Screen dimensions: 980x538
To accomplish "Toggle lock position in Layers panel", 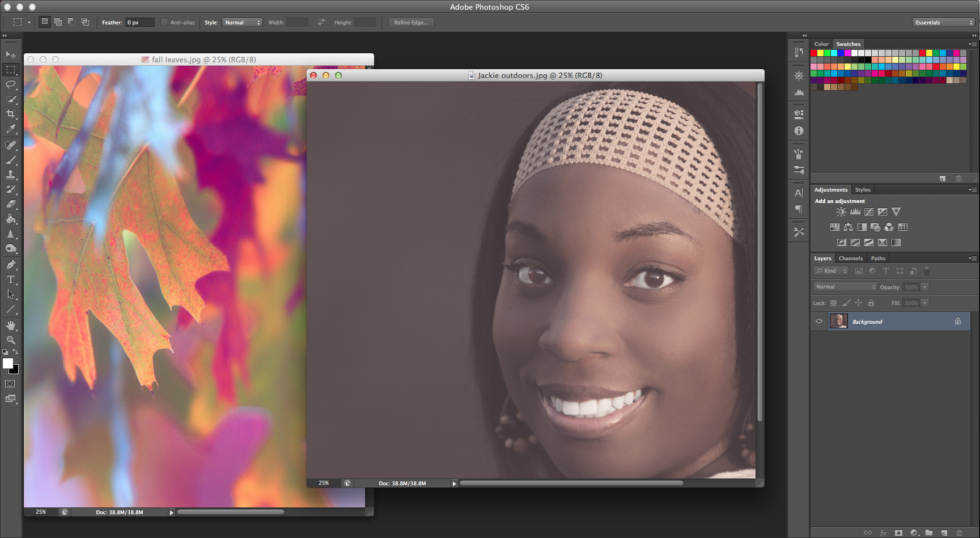I will pyautogui.click(x=859, y=303).
